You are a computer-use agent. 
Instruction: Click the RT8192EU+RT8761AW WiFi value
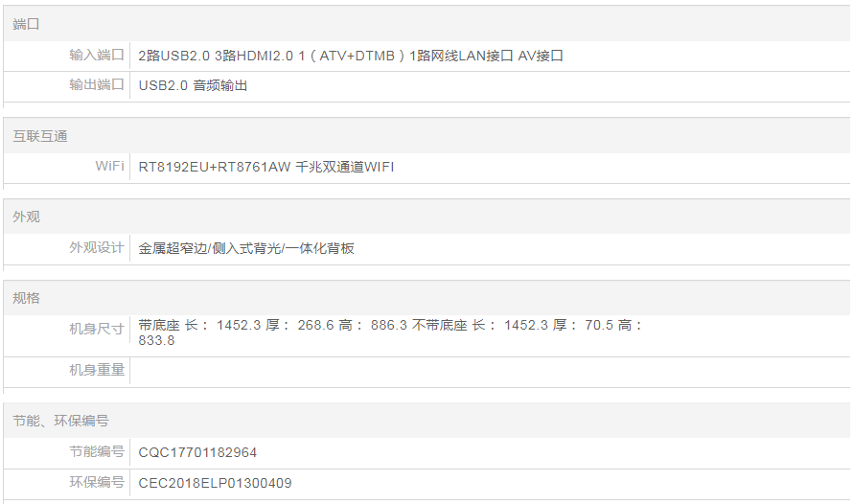coord(266,168)
